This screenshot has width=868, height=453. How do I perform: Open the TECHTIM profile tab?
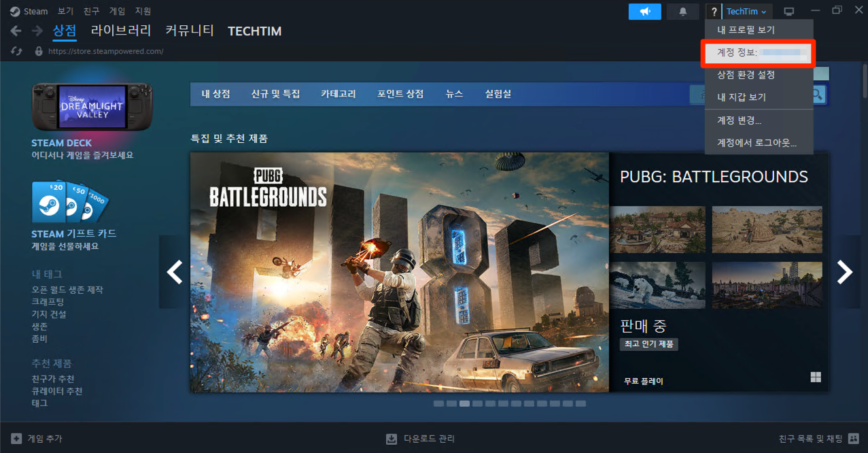coord(254,31)
